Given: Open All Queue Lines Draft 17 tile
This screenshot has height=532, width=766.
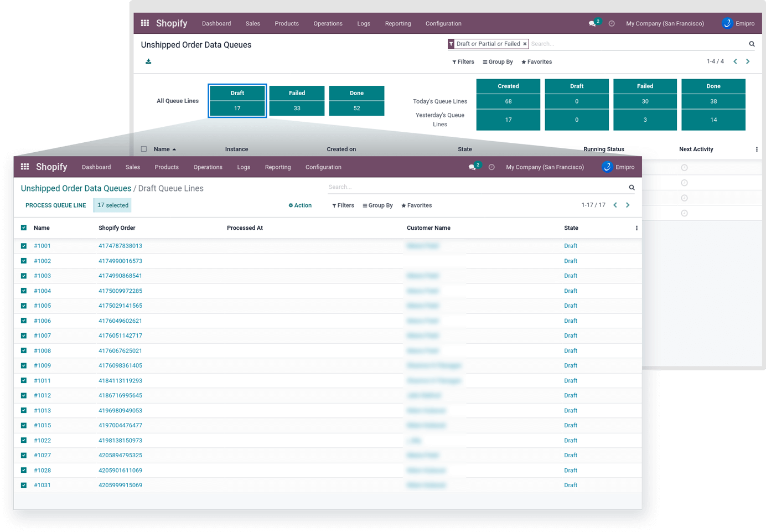Looking at the screenshot, I should point(237,101).
